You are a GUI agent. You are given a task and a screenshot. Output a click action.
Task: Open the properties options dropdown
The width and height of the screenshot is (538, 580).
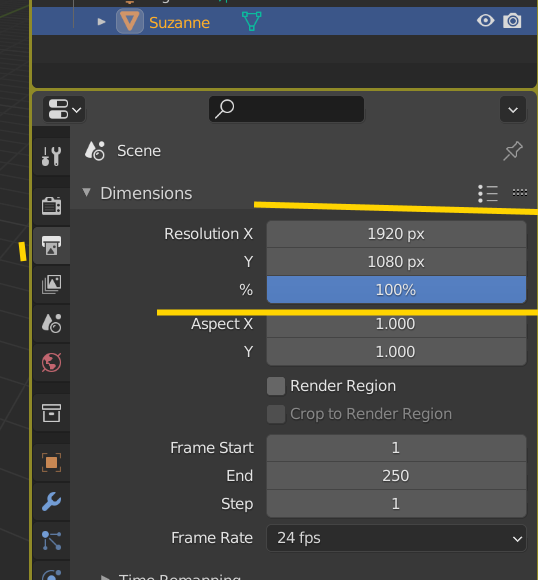coord(513,109)
